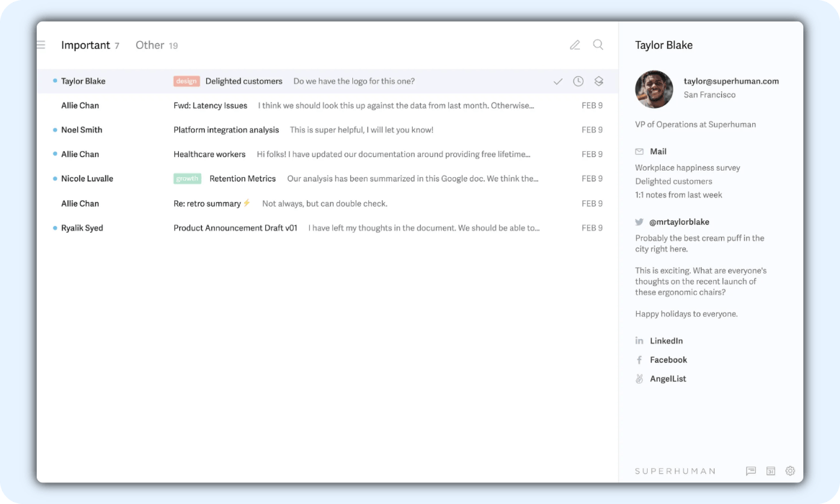The width and height of the screenshot is (840, 504).
Task: Click the orange design label tag
Action: (x=187, y=81)
